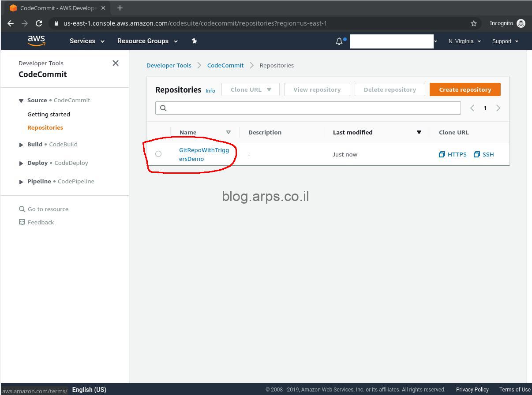Reload the page in the browser
This screenshot has width=532, height=395.
pyautogui.click(x=39, y=23)
